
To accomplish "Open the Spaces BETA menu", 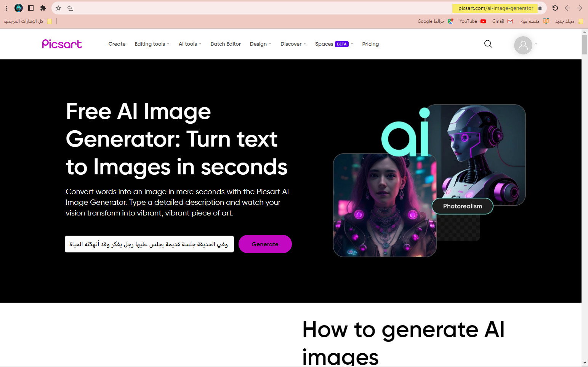I will click(x=333, y=44).
